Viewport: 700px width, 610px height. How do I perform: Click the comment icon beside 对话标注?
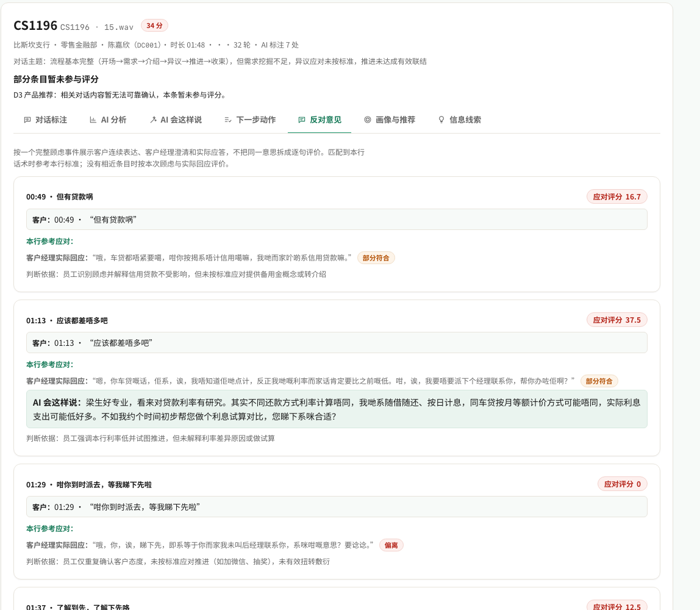pyautogui.click(x=27, y=120)
